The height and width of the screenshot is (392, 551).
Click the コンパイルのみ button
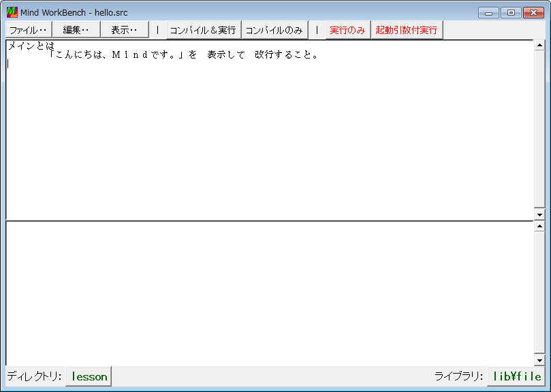tap(274, 30)
